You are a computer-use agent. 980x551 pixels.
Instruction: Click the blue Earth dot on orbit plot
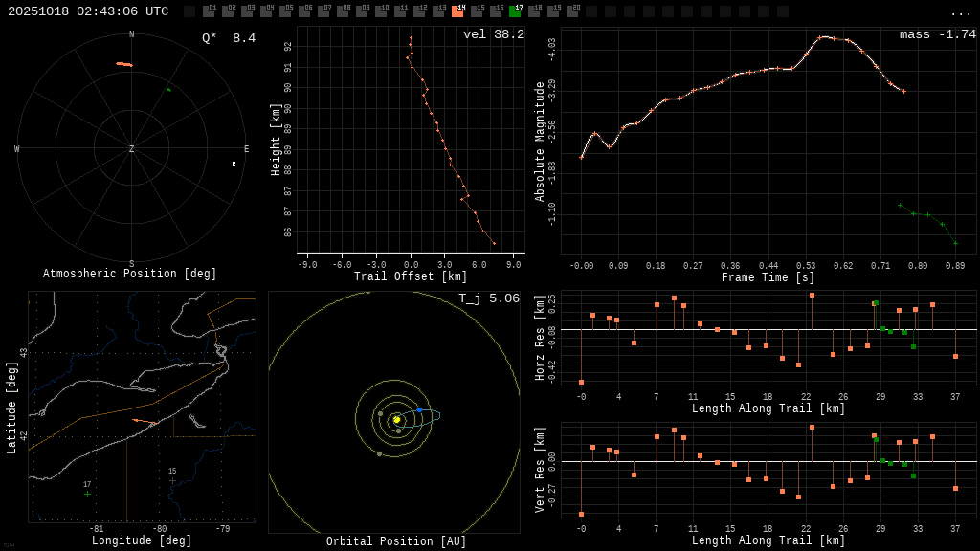click(419, 409)
